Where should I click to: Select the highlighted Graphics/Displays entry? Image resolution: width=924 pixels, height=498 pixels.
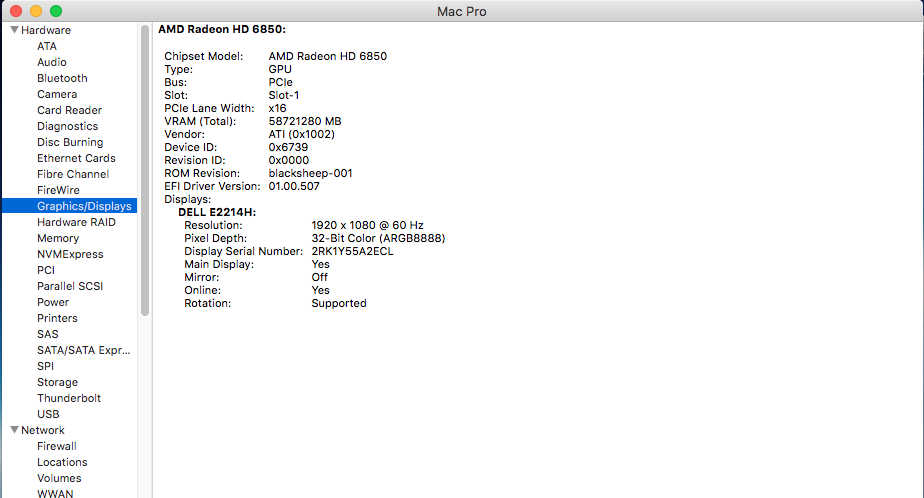(70, 206)
